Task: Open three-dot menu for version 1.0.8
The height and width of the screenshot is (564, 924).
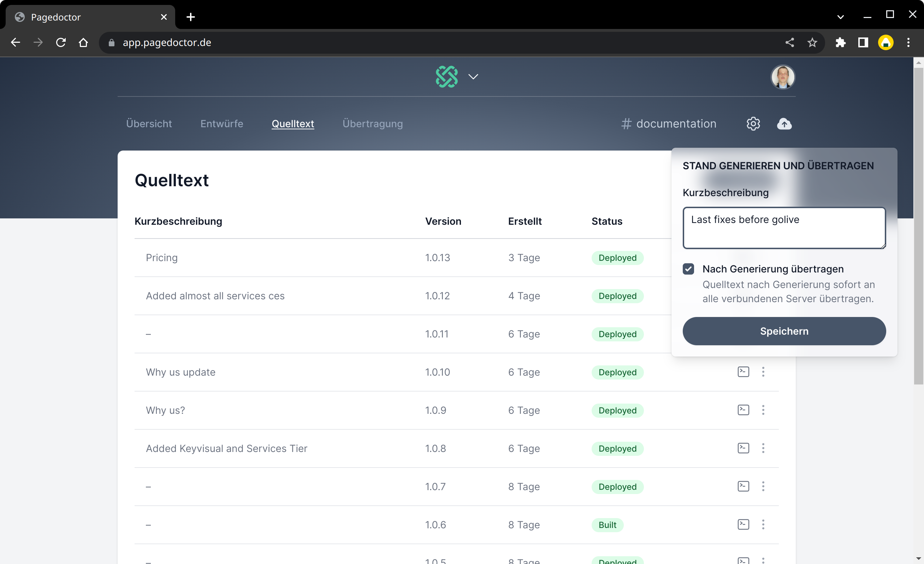Action: 763,448
